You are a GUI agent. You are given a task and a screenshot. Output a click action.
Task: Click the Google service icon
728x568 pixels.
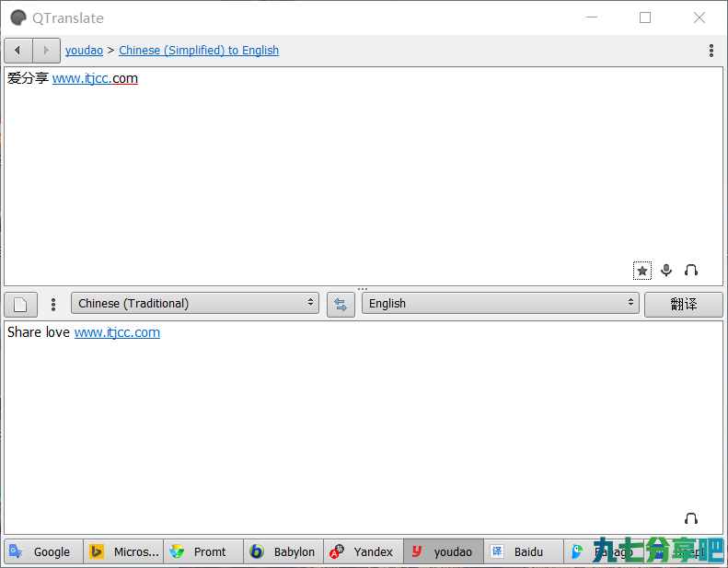[16, 551]
